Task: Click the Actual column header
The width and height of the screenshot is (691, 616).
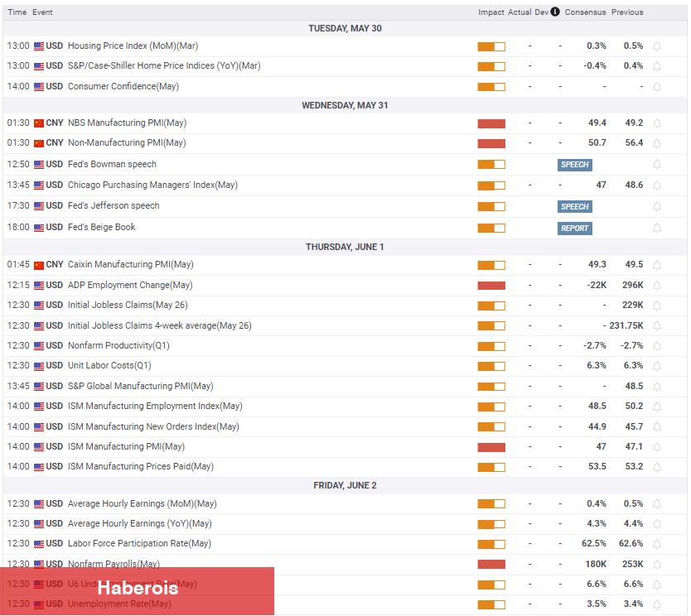Action: [x=519, y=12]
